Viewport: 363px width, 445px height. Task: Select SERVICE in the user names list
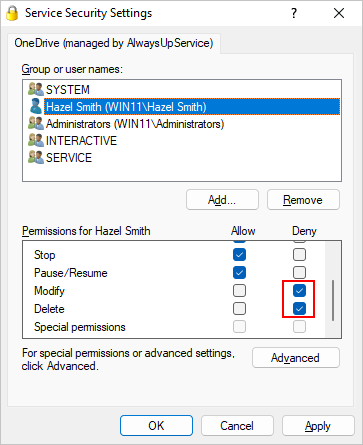pyautogui.click(x=69, y=158)
